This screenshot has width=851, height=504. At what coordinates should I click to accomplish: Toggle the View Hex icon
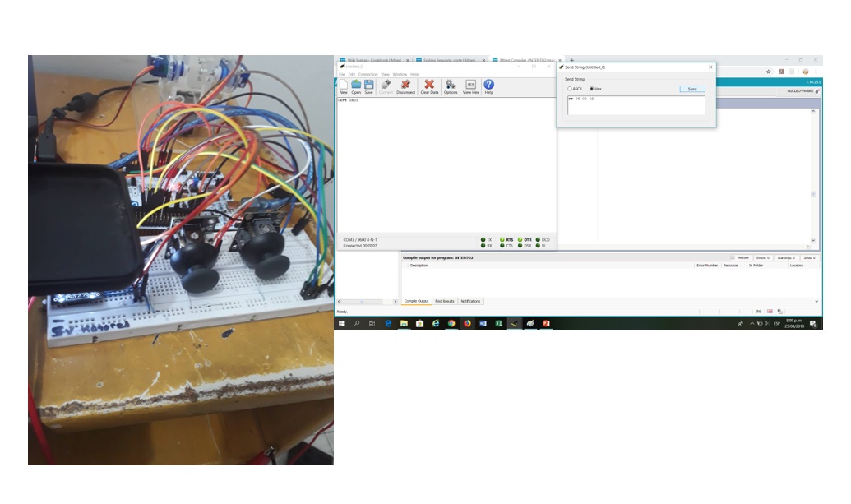(471, 85)
